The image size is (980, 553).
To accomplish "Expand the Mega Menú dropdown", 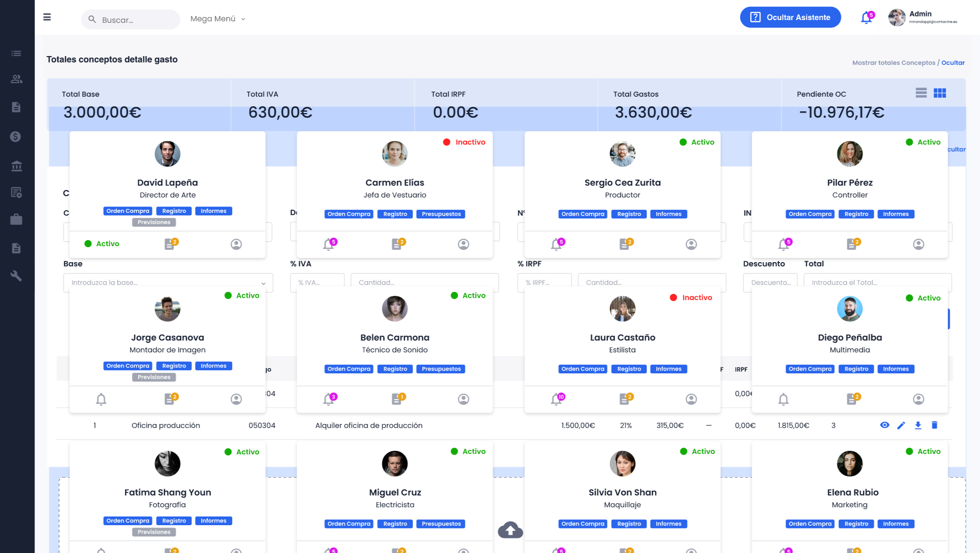I will pos(218,19).
